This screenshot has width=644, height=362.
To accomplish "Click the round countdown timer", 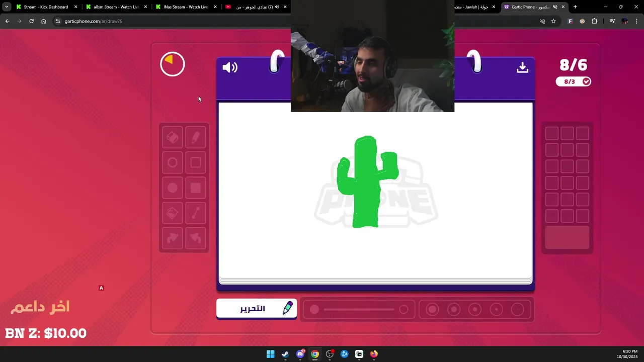I will coord(173,64).
